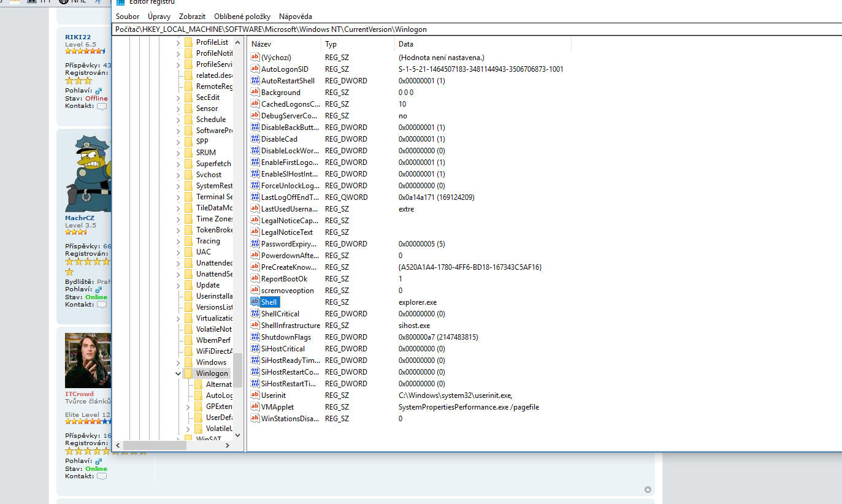Select the PasswordExpiry… value
The image size is (842, 504).
pos(289,244)
